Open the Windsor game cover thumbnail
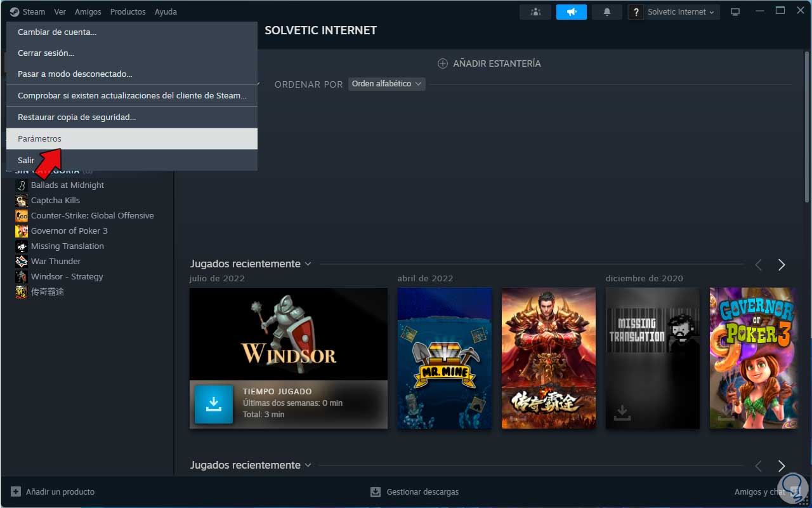This screenshot has height=508, width=812. click(x=289, y=334)
